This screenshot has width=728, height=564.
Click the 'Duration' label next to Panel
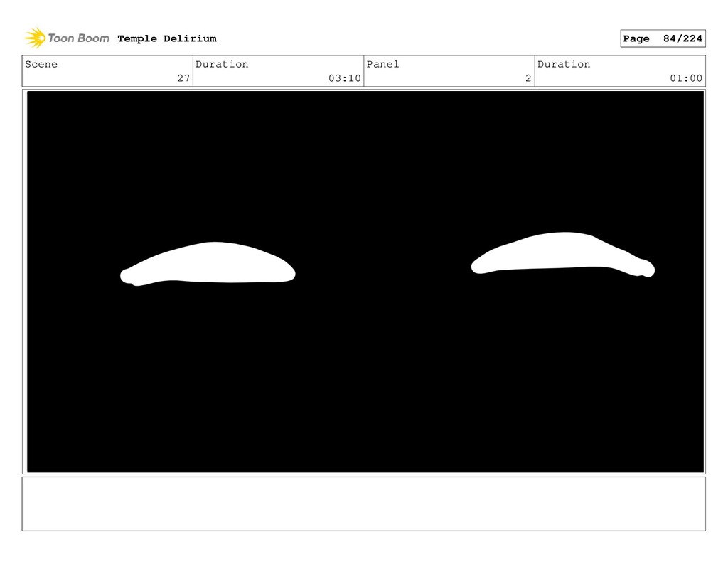[564, 64]
